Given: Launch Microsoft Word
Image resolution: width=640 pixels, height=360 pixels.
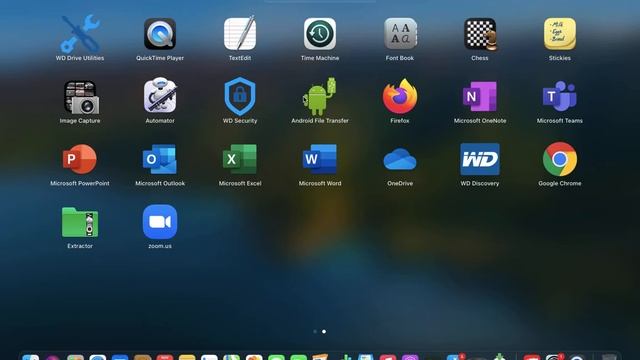Looking at the screenshot, I should [320, 159].
